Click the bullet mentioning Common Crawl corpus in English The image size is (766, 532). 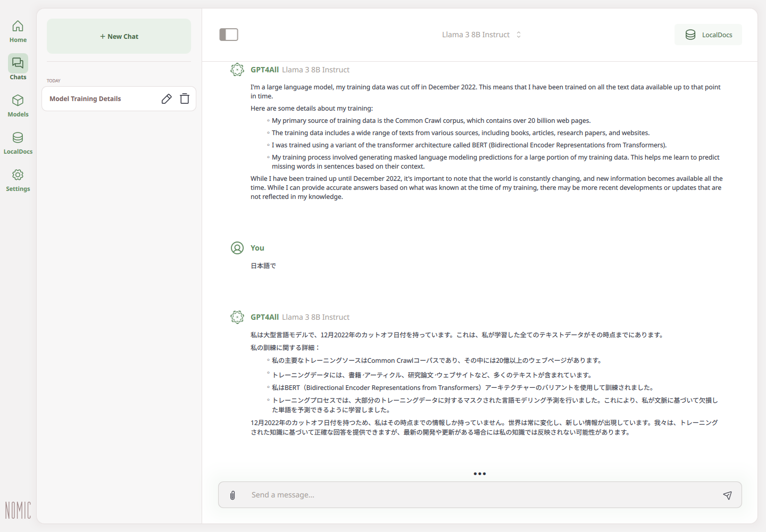point(431,121)
